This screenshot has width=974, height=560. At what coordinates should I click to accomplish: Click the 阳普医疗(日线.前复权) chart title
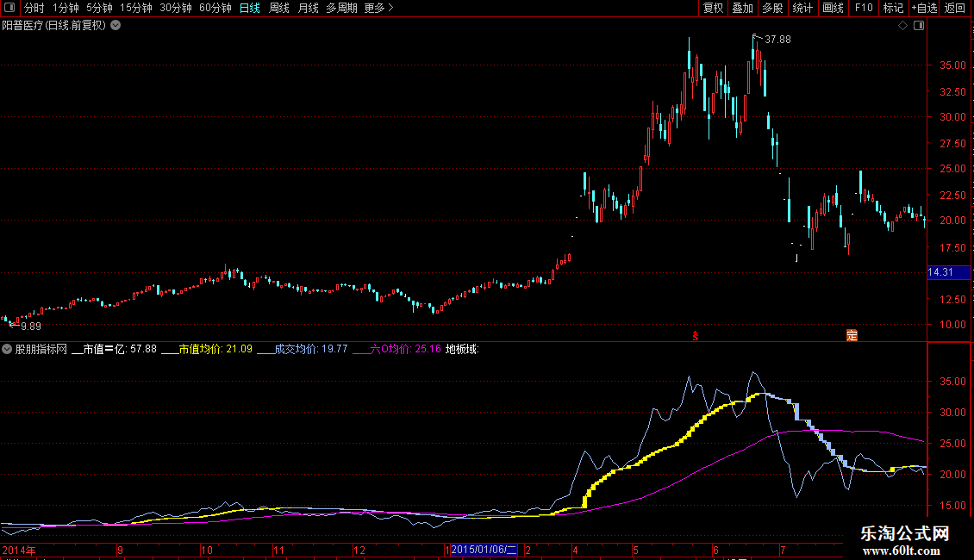pos(54,26)
